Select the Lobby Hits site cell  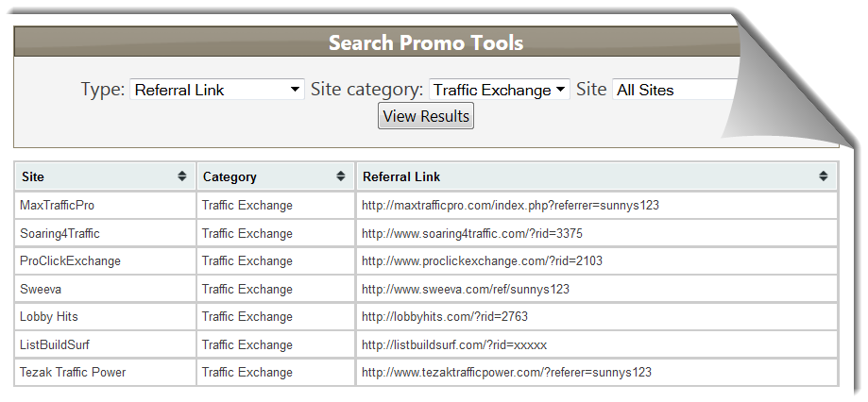coord(106,317)
